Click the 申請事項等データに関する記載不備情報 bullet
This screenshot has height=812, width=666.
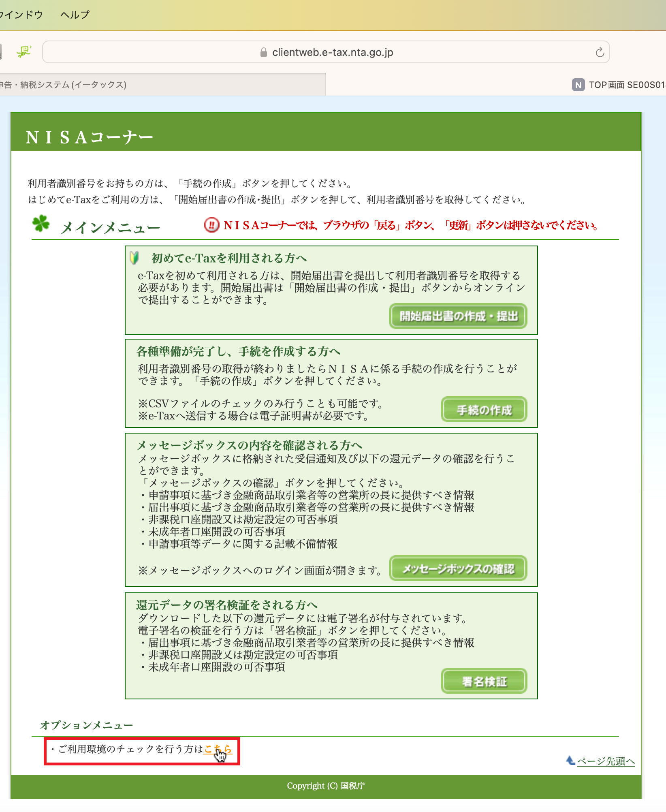coord(239,544)
